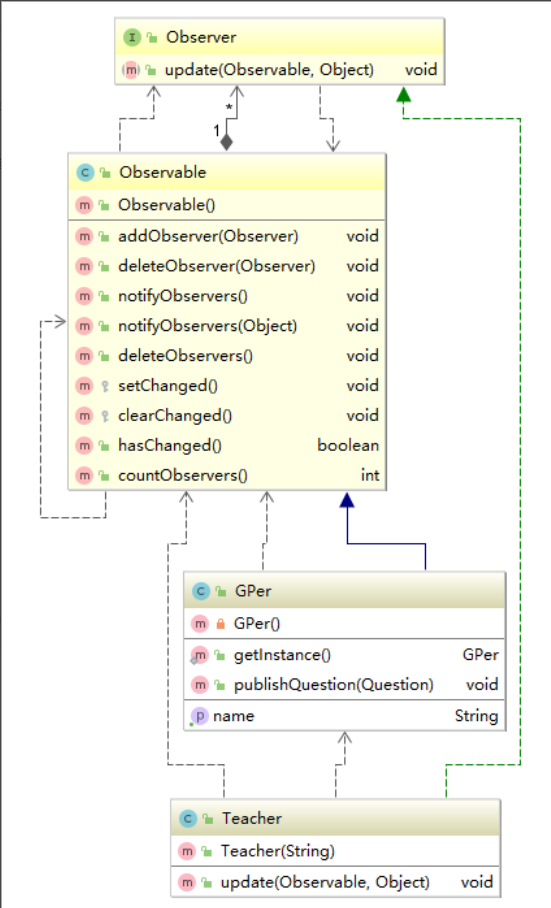Click the publishQuestion(Question) method
Image resolution: width=551 pixels, height=908 pixels.
333,685
